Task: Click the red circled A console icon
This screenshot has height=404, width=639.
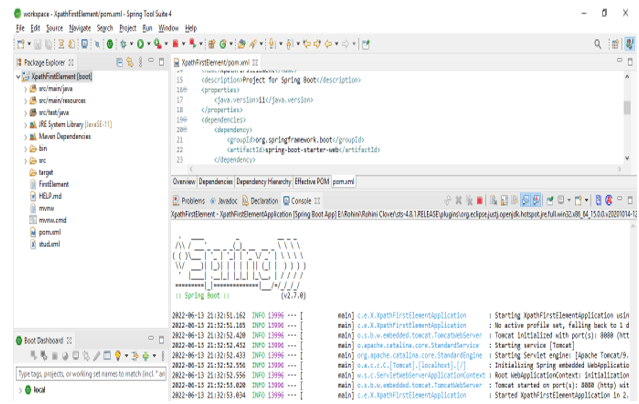Action: click(608, 200)
